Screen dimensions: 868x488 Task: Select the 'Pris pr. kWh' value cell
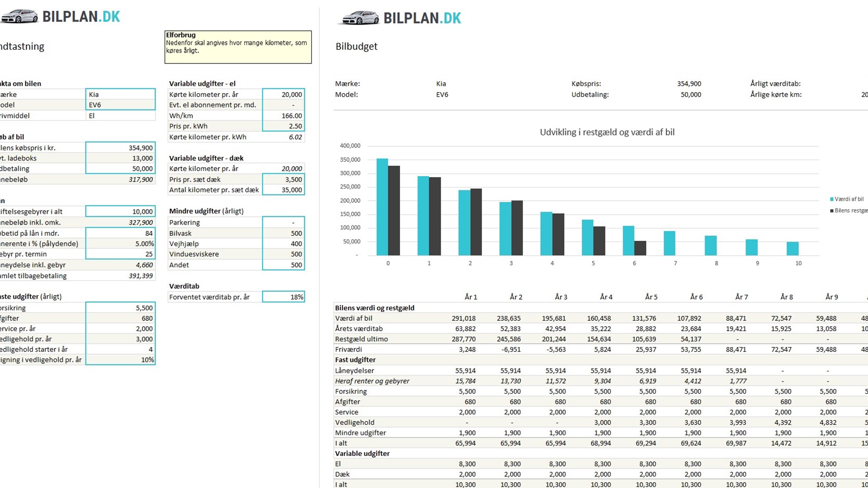(283, 126)
